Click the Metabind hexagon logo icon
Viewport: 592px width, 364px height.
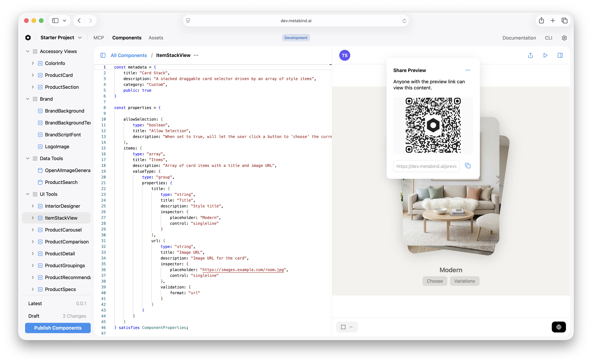[x=28, y=38]
